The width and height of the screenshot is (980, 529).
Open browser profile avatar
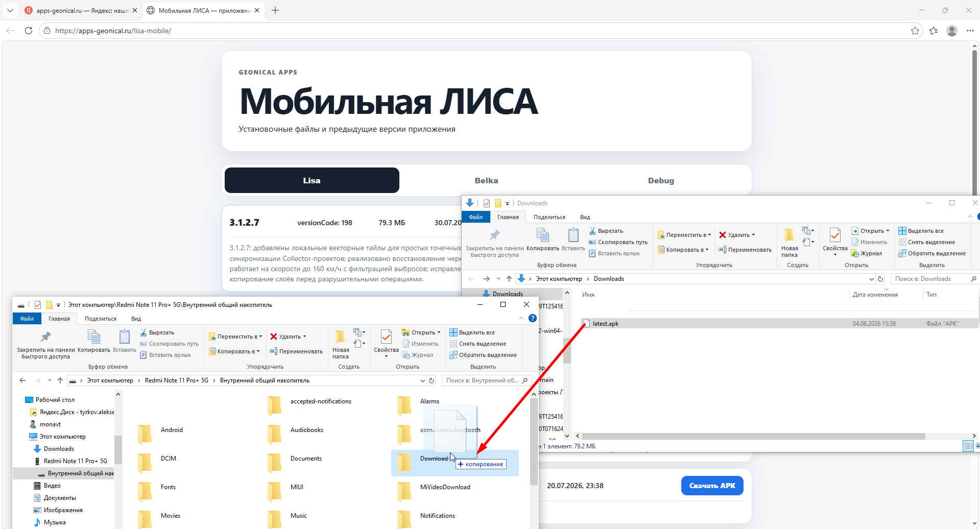(x=952, y=31)
